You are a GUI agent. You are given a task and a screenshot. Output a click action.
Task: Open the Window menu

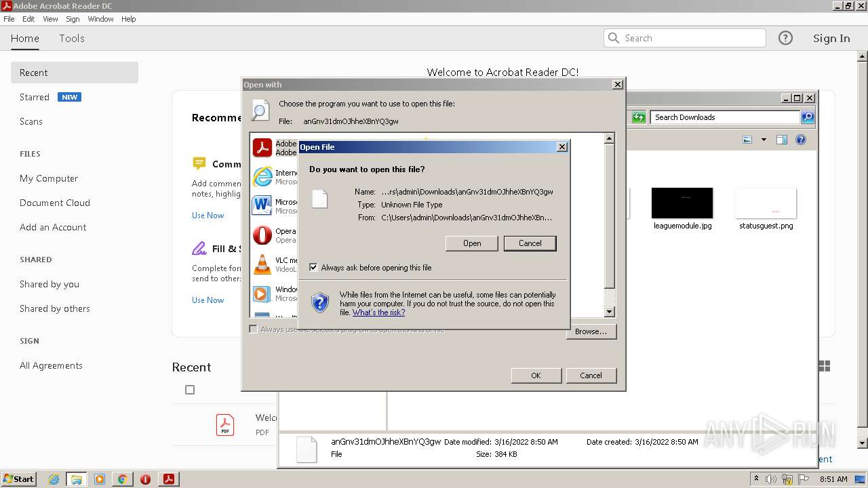(100, 19)
